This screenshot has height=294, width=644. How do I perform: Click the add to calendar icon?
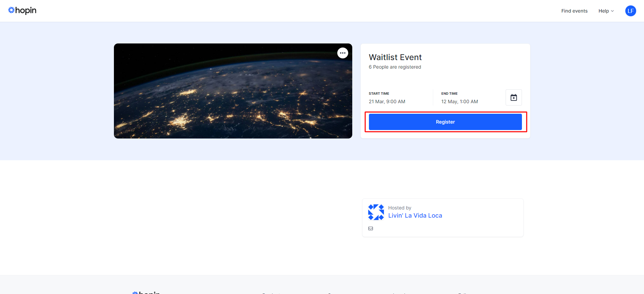click(514, 97)
